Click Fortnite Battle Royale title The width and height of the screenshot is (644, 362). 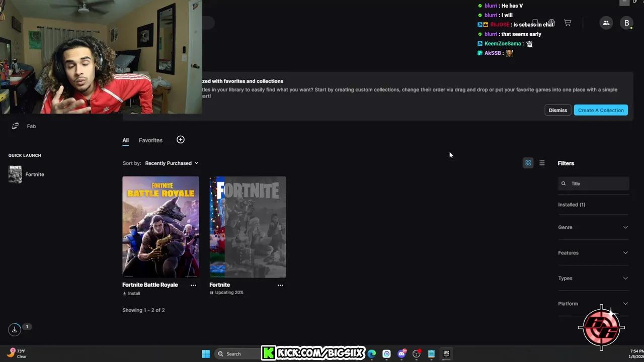coord(150,285)
